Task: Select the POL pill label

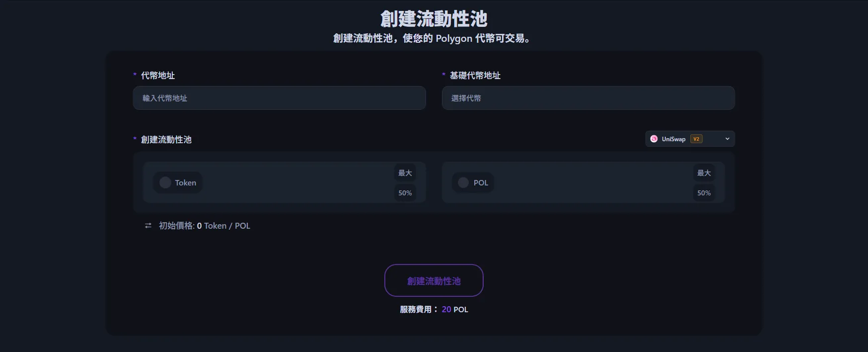Action: pos(481,183)
